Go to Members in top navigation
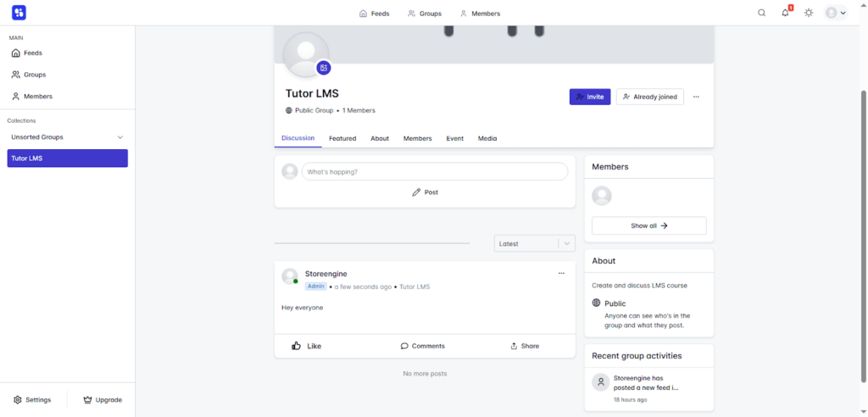868x417 pixels. (x=480, y=14)
